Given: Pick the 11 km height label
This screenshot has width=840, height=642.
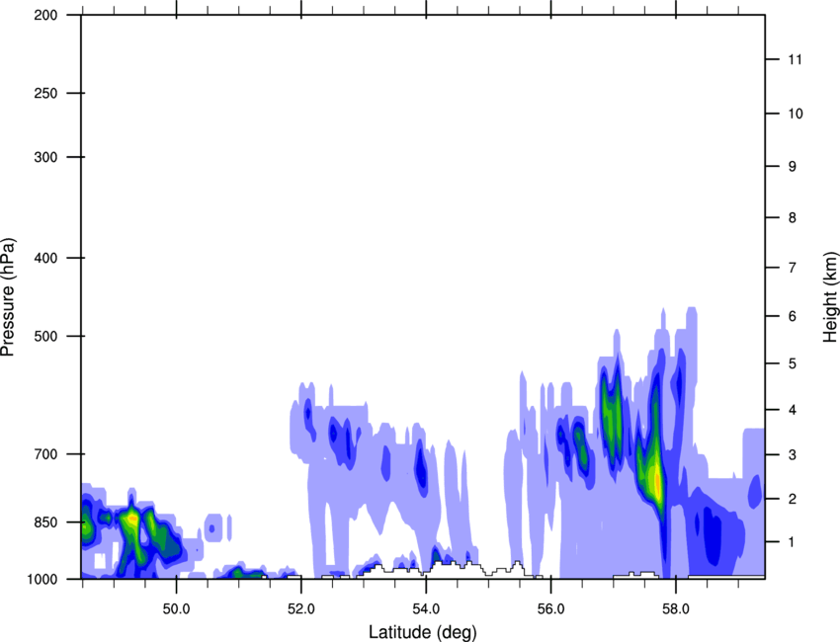Looking at the screenshot, I should (795, 59).
